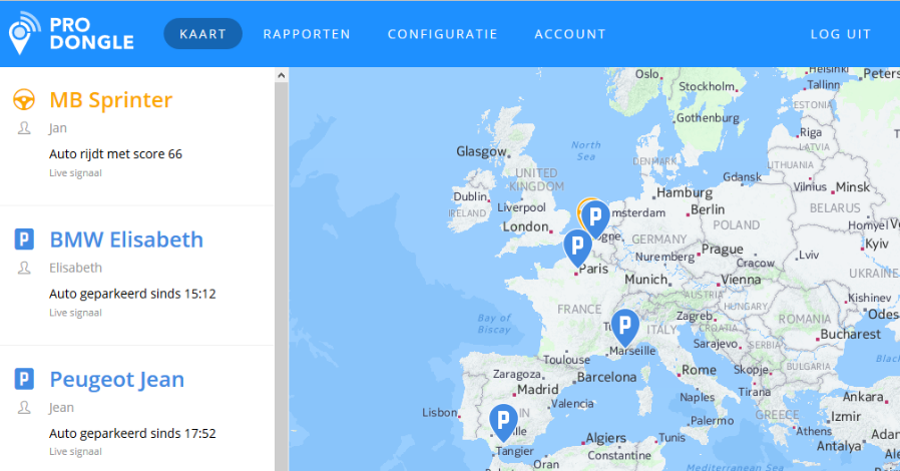Click the driver icon next to Jean
Viewport: 900px width, 471px height.
tap(24, 408)
